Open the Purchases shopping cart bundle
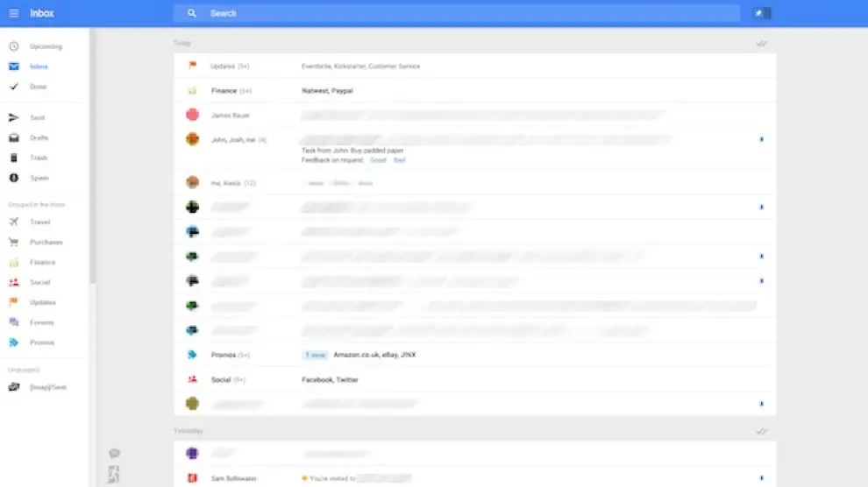The height and width of the screenshot is (487, 868). [14, 243]
